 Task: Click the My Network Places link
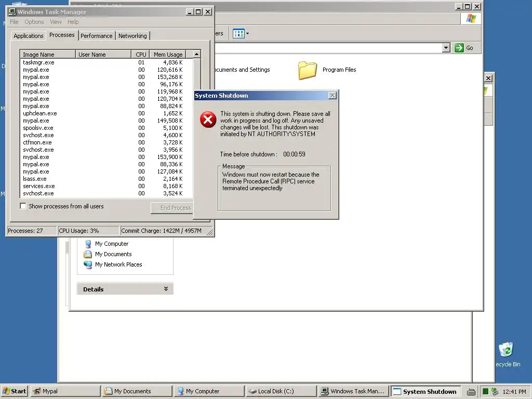click(x=118, y=264)
